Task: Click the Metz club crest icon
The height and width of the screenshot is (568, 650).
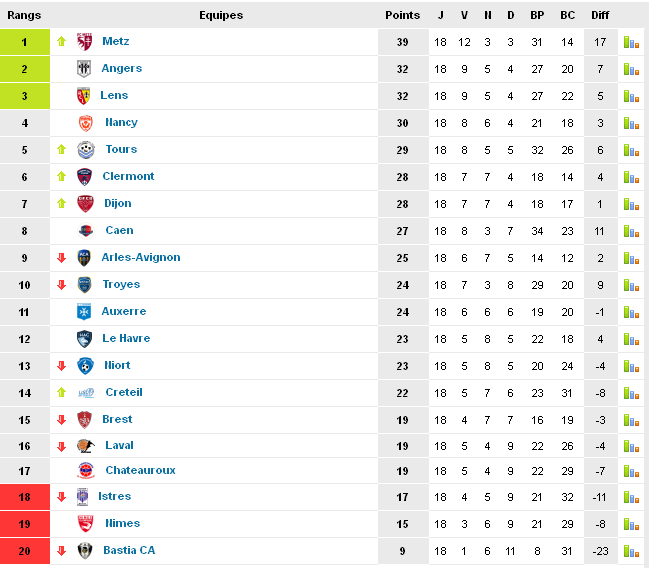Action: 84,42
